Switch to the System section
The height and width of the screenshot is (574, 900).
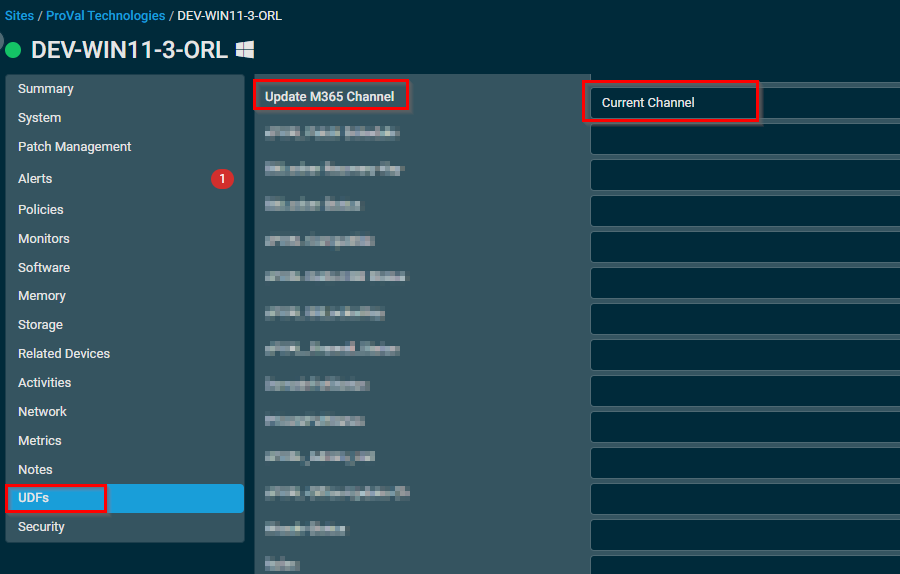(x=40, y=118)
